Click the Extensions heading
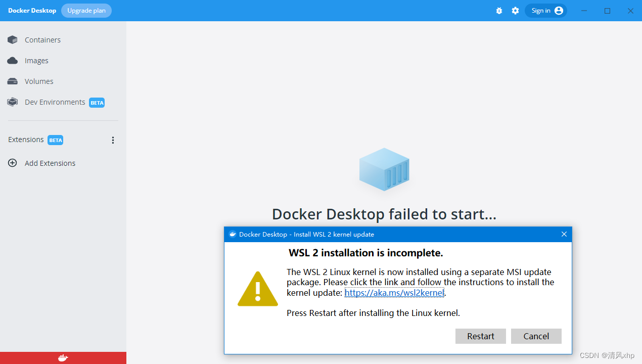The image size is (642, 364). [26, 140]
